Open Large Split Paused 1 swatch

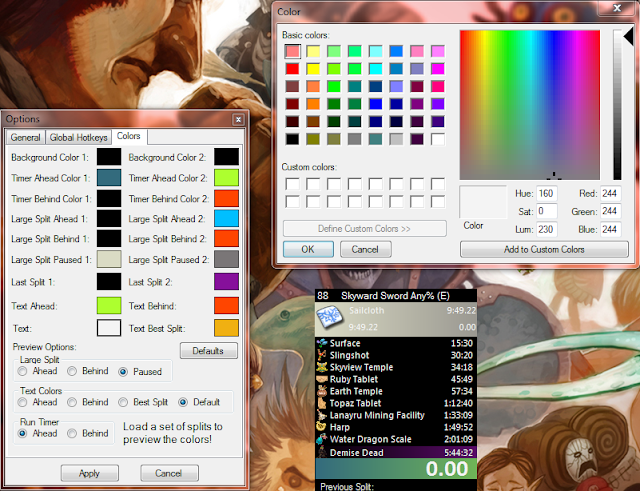tap(109, 260)
